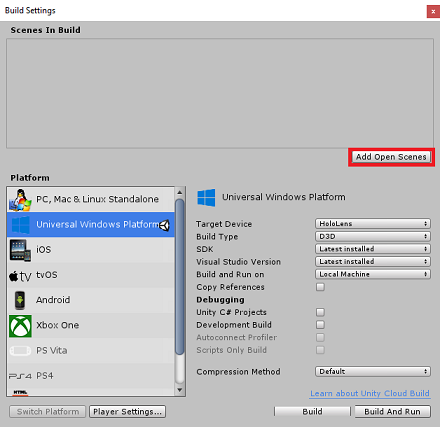This screenshot has width=440, height=427.
Task: Enable the Copy References checkbox
Action: pyautogui.click(x=320, y=287)
